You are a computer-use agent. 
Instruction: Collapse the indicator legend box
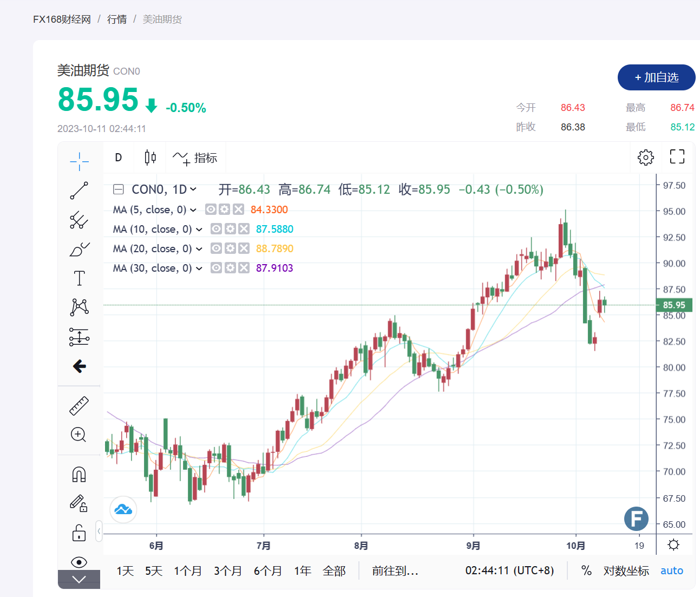(119, 189)
